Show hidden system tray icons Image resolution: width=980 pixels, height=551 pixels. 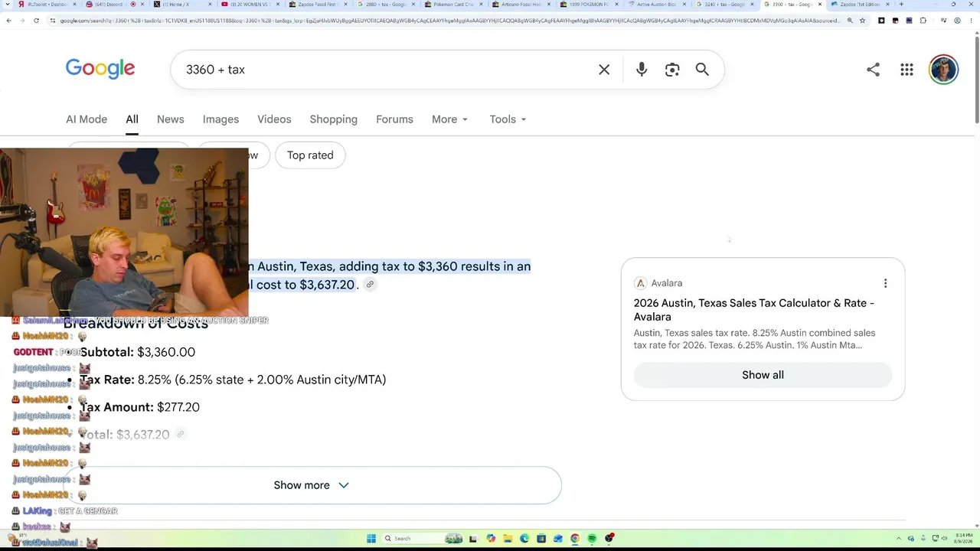(x=900, y=538)
